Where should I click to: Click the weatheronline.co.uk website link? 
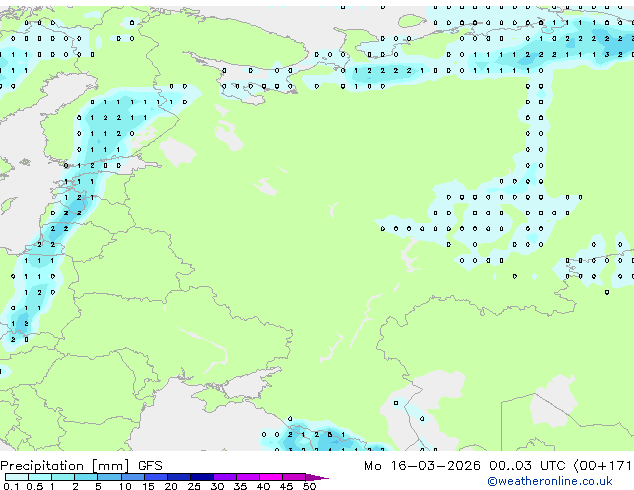pos(550,481)
